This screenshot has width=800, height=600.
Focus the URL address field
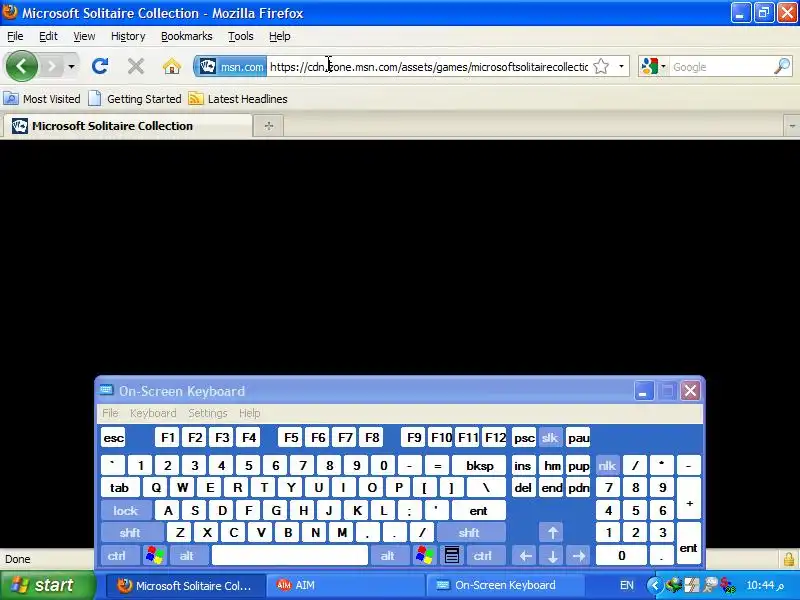429,67
